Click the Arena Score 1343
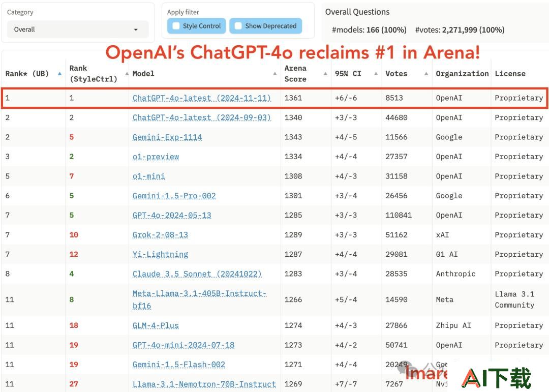Viewport: 549px width, 392px height. tap(293, 137)
